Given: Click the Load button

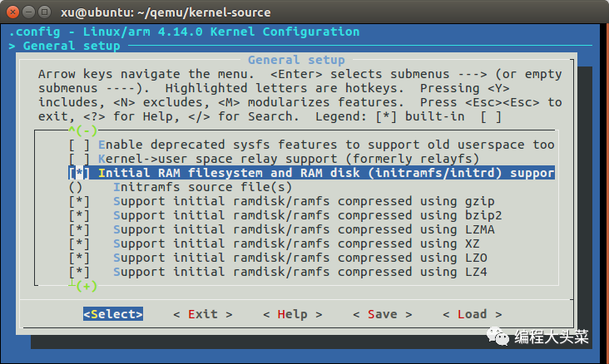Looking at the screenshot, I should (x=472, y=314).
